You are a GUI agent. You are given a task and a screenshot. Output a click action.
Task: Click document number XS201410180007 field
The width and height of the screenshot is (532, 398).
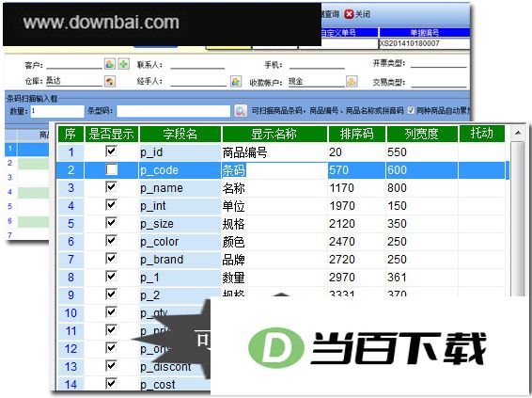pyautogui.click(x=424, y=43)
